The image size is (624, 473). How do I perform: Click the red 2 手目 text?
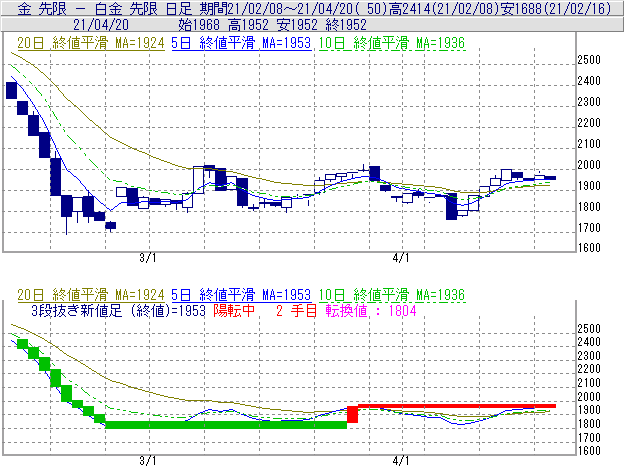click(296, 311)
